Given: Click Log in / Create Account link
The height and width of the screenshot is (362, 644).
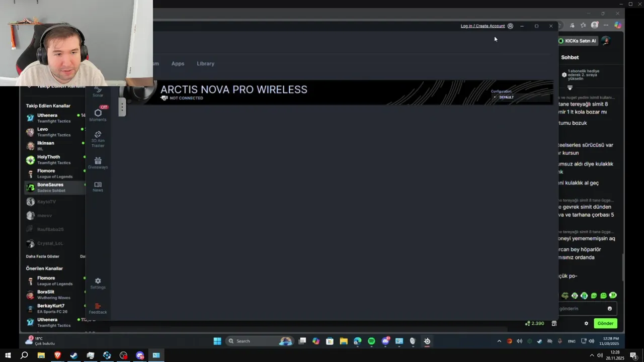Looking at the screenshot, I should [x=482, y=26].
